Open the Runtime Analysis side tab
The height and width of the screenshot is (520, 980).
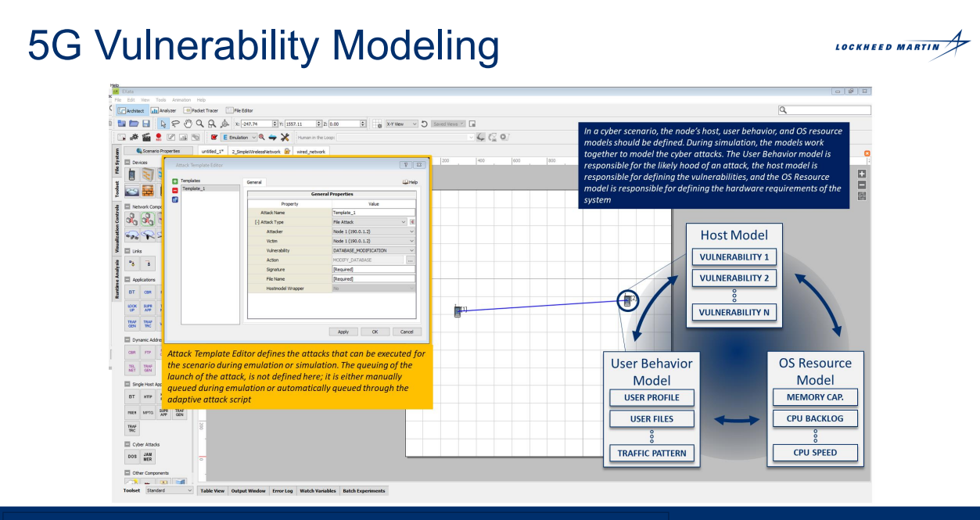point(118,279)
